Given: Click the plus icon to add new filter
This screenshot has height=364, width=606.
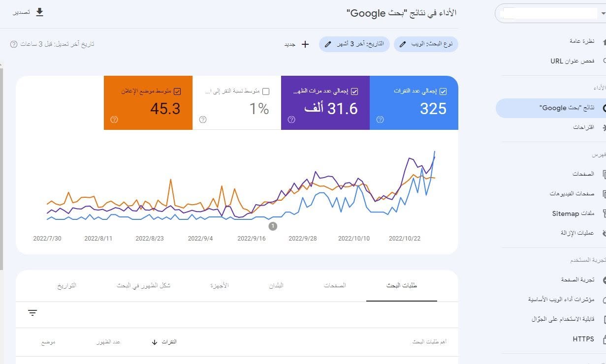Looking at the screenshot, I should click(305, 44).
